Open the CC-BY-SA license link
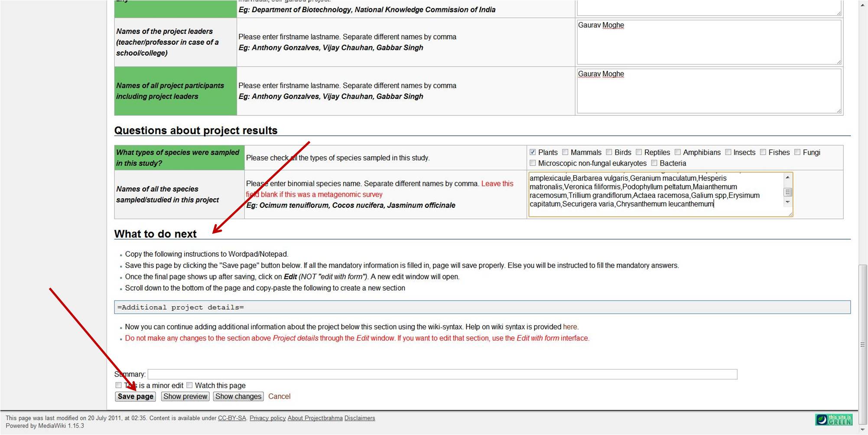The image size is (868, 435). pos(232,418)
